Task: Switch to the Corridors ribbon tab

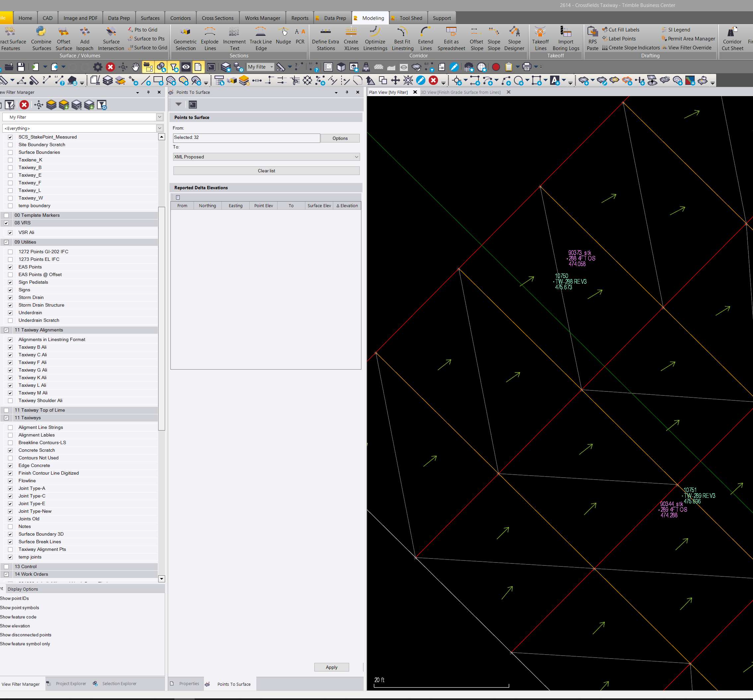Action: coord(180,18)
